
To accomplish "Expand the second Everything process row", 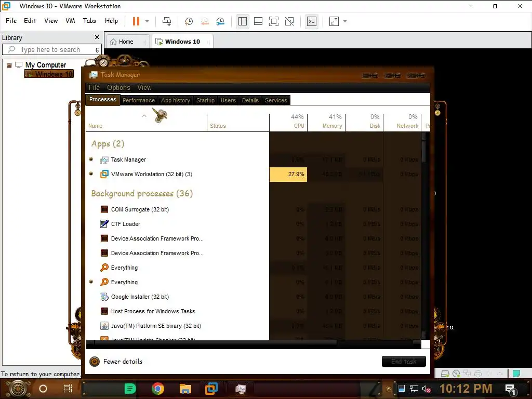I will pyautogui.click(x=91, y=282).
